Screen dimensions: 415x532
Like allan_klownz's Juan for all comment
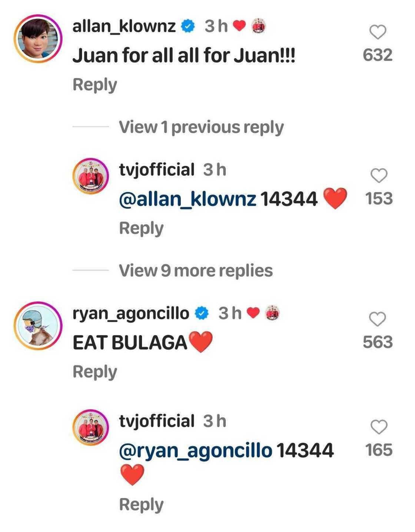pyautogui.click(x=378, y=32)
